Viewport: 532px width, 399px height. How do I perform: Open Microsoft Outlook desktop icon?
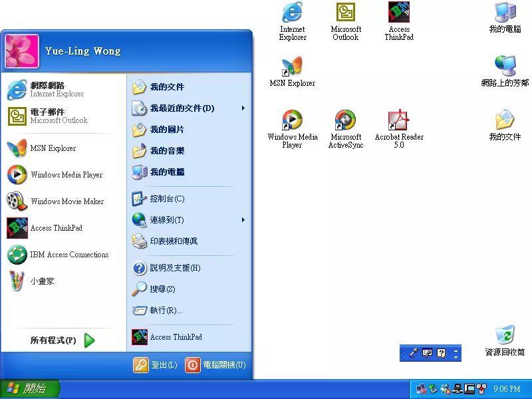coord(345,21)
